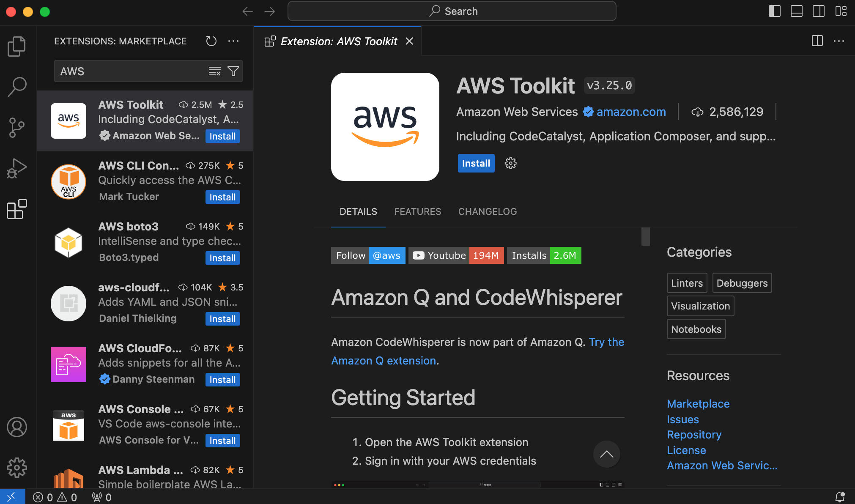855x504 pixels.
Task: Open the amazon.com publisher link
Action: click(x=631, y=112)
